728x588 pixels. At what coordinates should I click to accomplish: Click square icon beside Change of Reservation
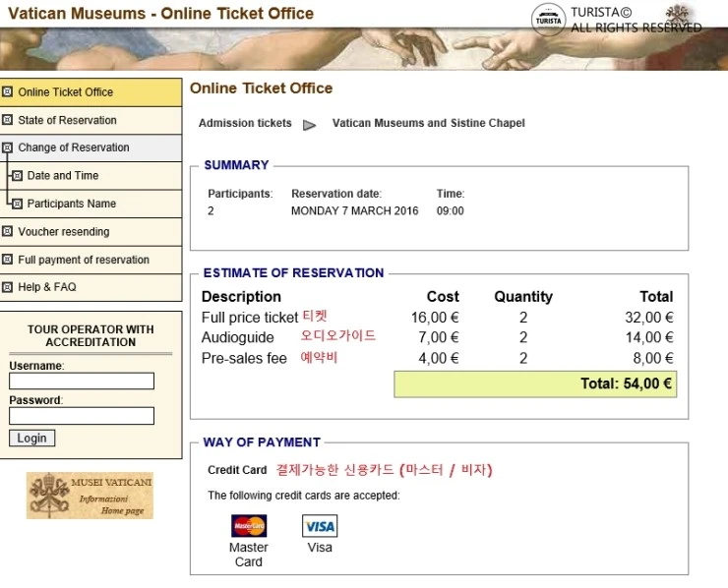[x=7, y=148]
